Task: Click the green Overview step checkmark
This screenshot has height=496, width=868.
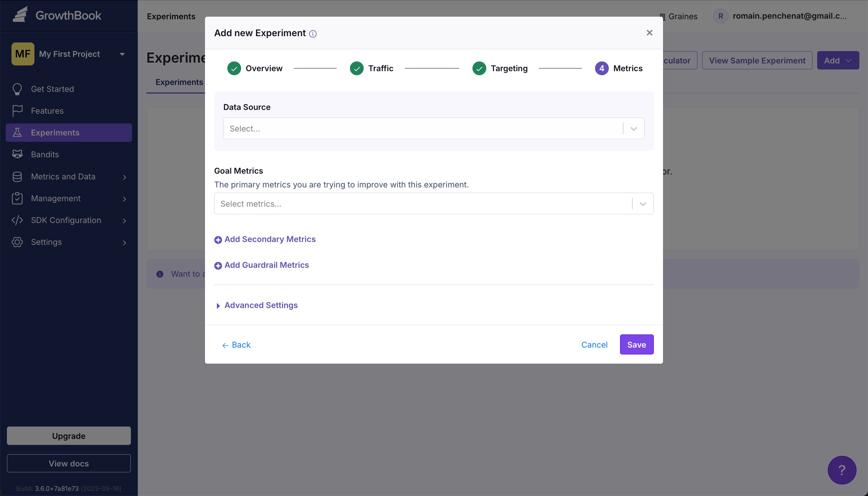Action: [x=234, y=69]
